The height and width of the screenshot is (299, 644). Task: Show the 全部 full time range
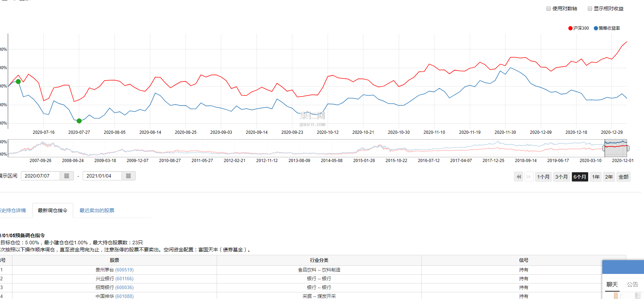click(623, 177)
